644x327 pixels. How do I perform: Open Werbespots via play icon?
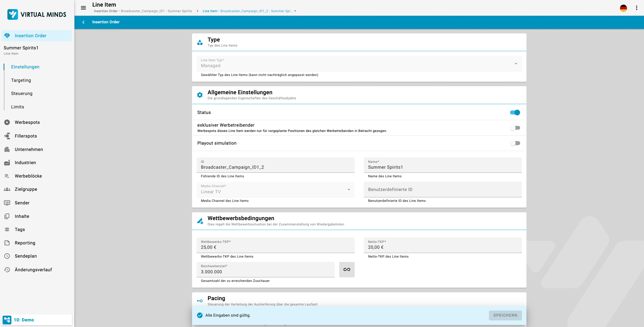(7, 122)
